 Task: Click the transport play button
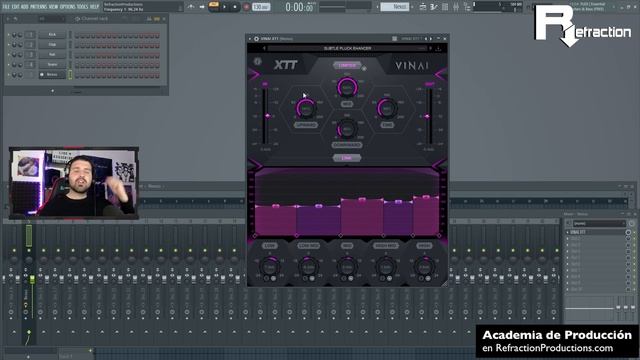(x=224, y=7)
